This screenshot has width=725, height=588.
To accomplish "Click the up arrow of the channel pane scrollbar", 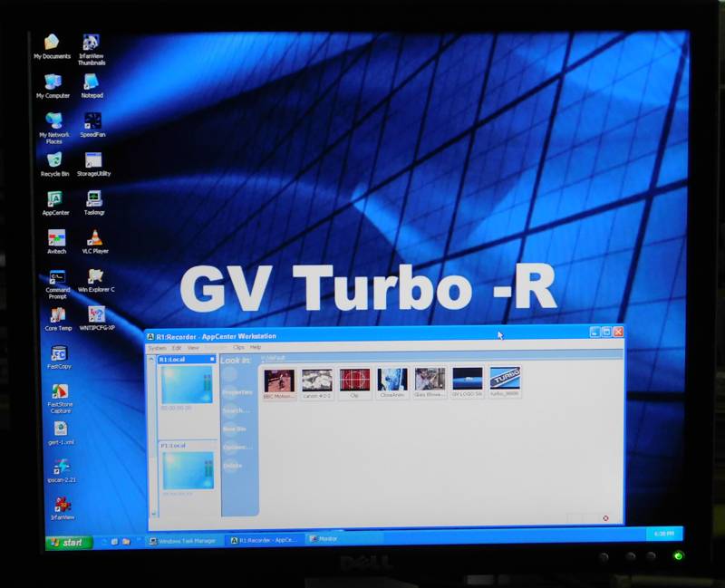I will [x=150, y=359].
